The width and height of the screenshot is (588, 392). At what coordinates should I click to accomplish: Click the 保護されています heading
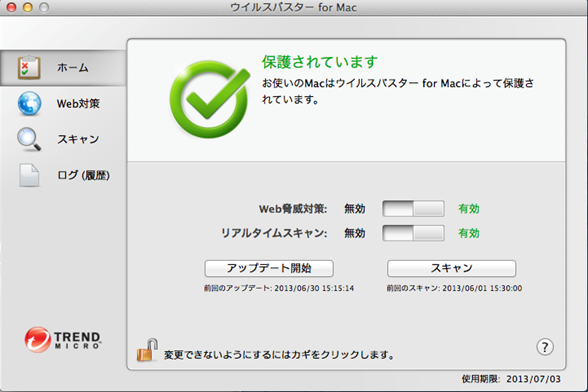click(x=320, y=62)
